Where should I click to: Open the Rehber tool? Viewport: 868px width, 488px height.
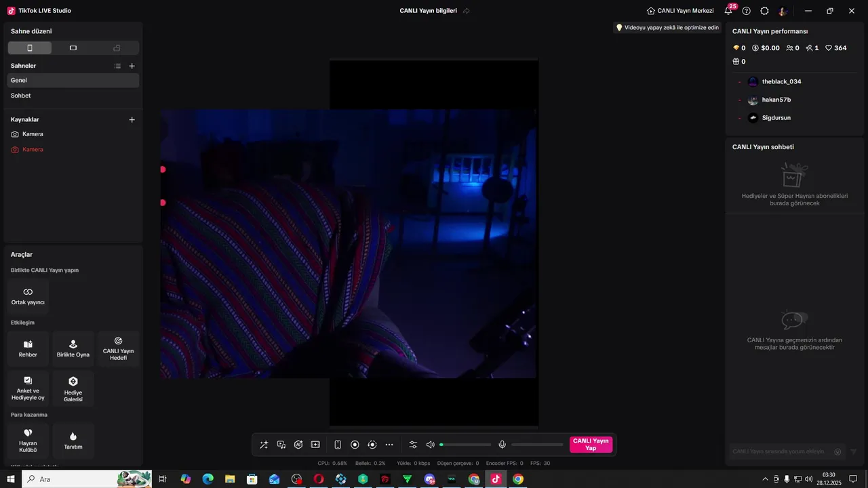tap(28, 349)
